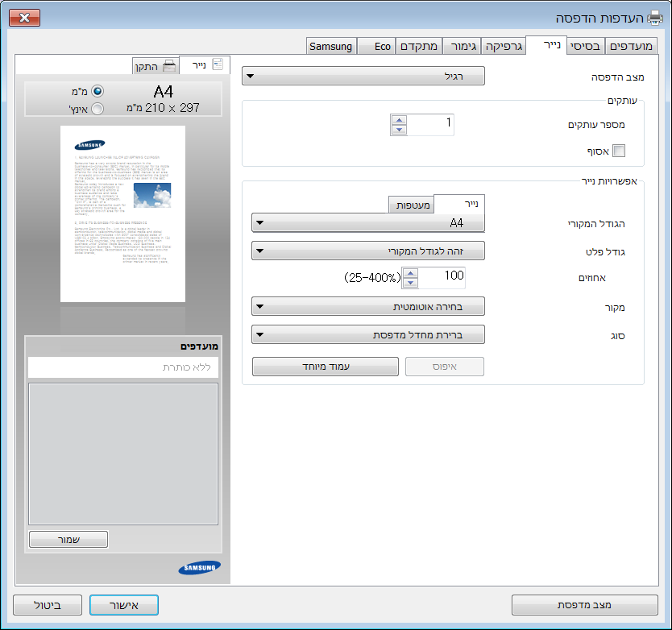
Task: Click the printer icon on the התקן tab
Action: (169, 66)
